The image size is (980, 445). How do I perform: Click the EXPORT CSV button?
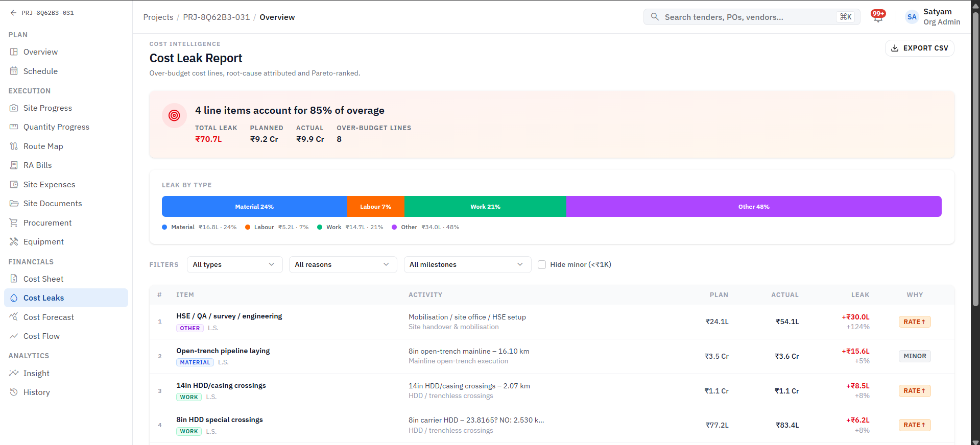[x=919, y=48]
